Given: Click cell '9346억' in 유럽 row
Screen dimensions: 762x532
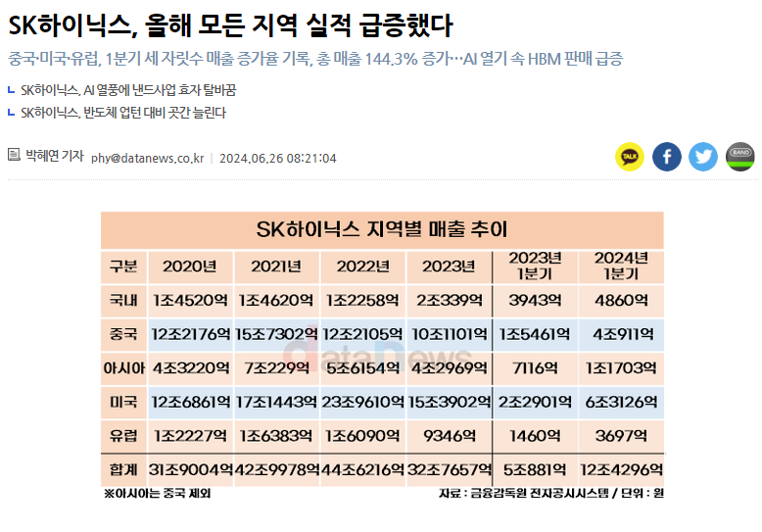Looking at the screenshot, I should point(449,436).
